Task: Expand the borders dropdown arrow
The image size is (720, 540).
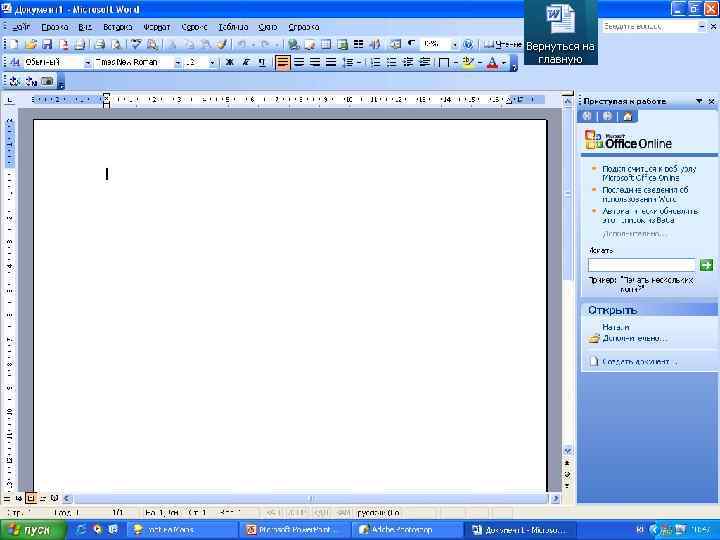Action: point(456,62)
